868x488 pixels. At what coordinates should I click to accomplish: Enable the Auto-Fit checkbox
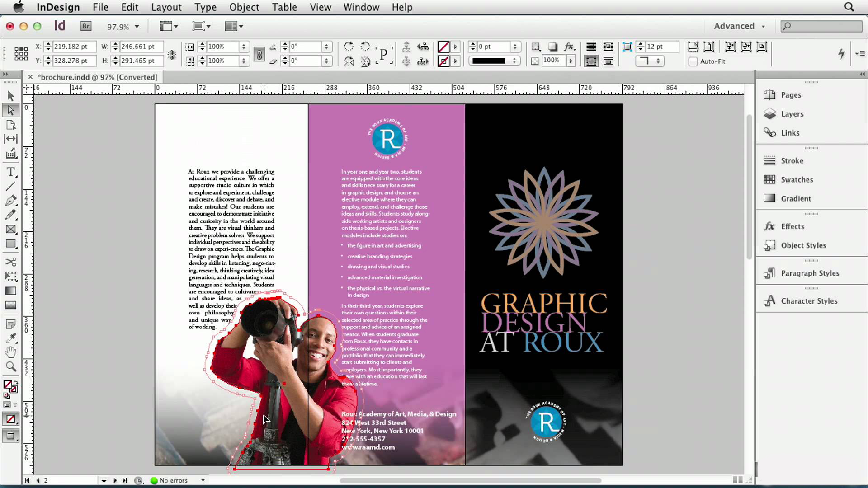[x=693, y=61]
